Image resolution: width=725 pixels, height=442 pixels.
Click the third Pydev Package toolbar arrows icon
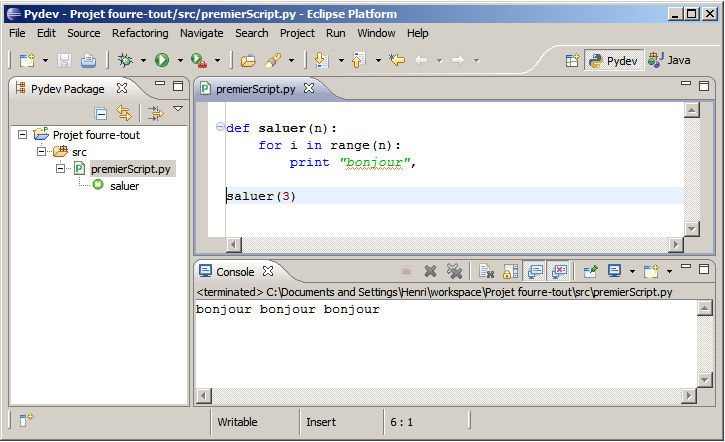coord(155,113)
